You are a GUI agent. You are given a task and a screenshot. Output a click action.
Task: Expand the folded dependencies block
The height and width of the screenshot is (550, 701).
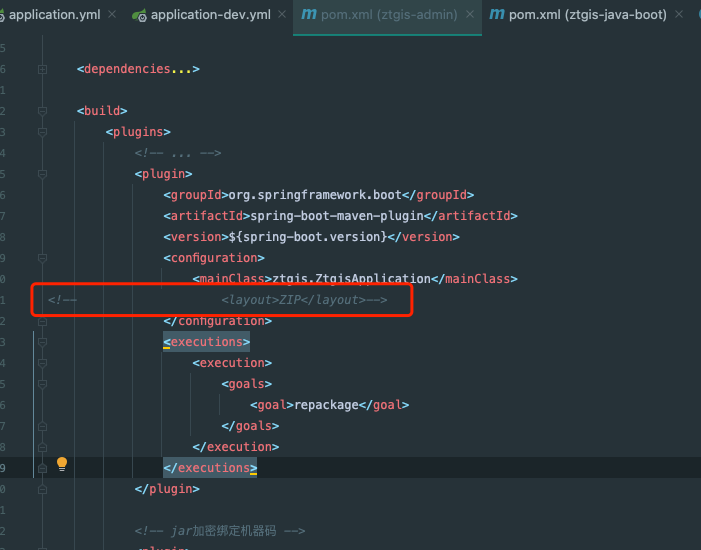coord(42,69)
